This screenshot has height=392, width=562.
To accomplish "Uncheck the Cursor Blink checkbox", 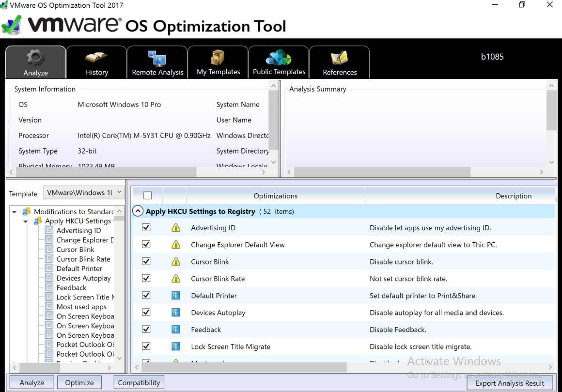I will 146,262.
